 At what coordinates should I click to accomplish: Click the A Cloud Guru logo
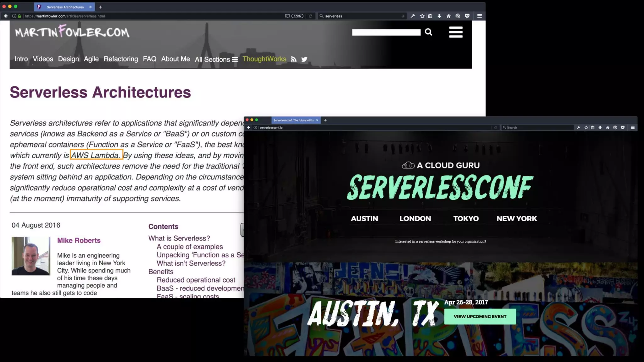click(441, 165)
